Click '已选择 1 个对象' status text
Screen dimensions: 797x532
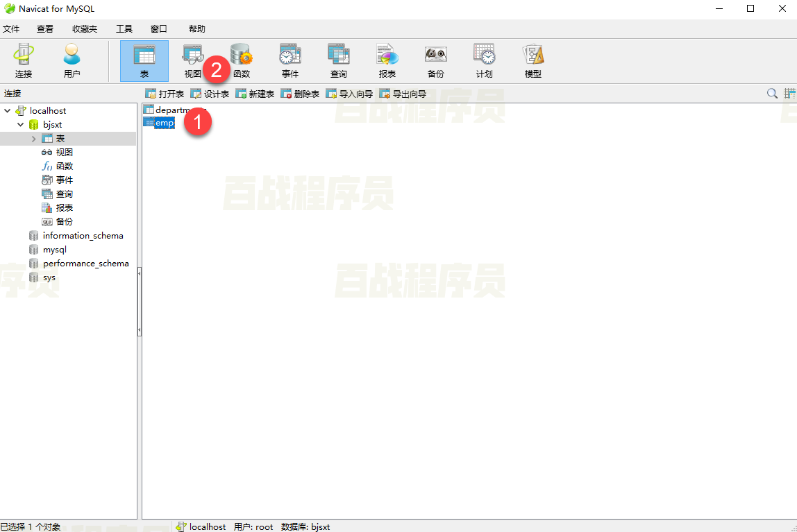(31, 527)
